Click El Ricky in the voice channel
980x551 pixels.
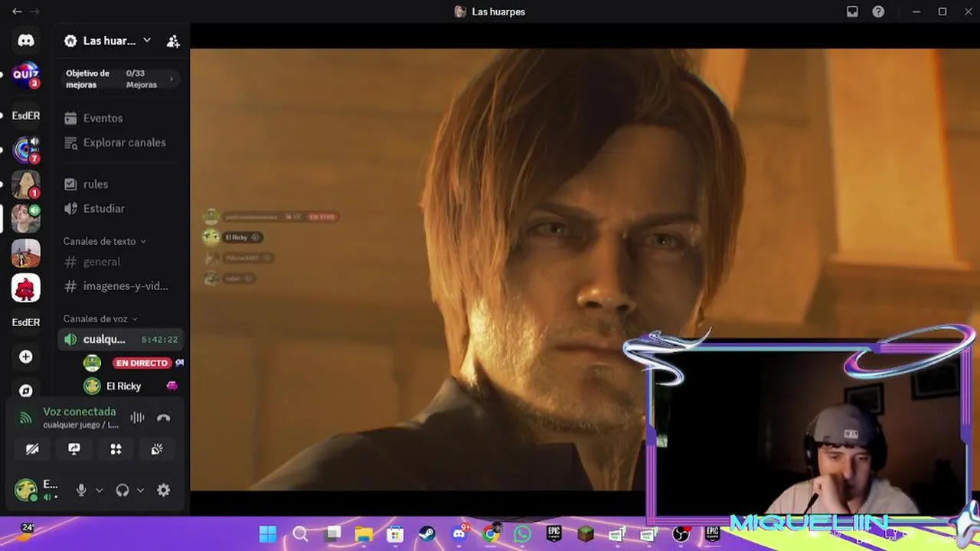(x=123, y=386)
